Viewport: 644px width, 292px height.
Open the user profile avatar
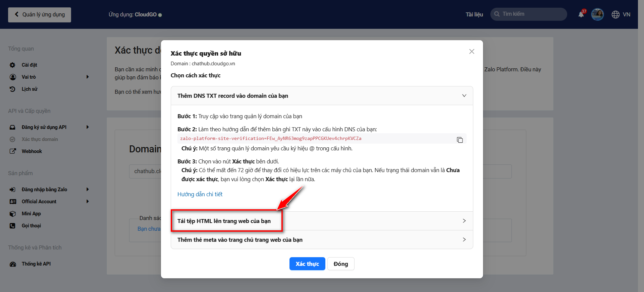tap(597, 14)
